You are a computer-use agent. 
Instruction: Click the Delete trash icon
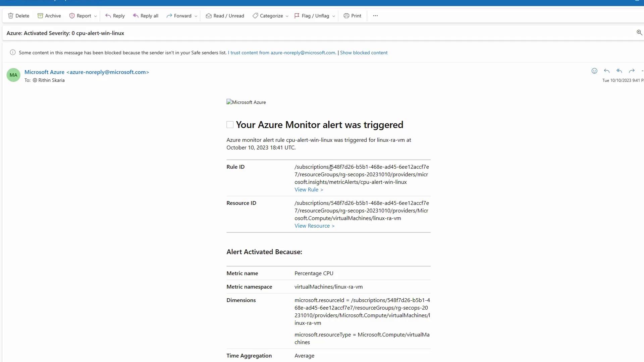(x=11, y=16)
